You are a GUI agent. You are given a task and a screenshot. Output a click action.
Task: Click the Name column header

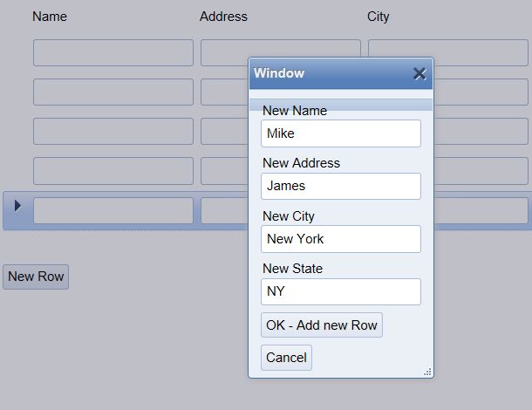click(x=50, y=17)
